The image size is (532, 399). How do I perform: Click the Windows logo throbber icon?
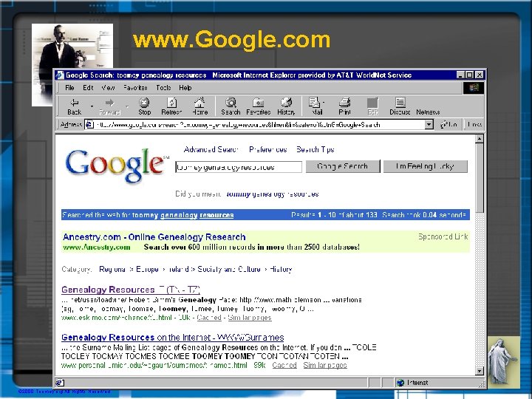[x=474, y=88]
